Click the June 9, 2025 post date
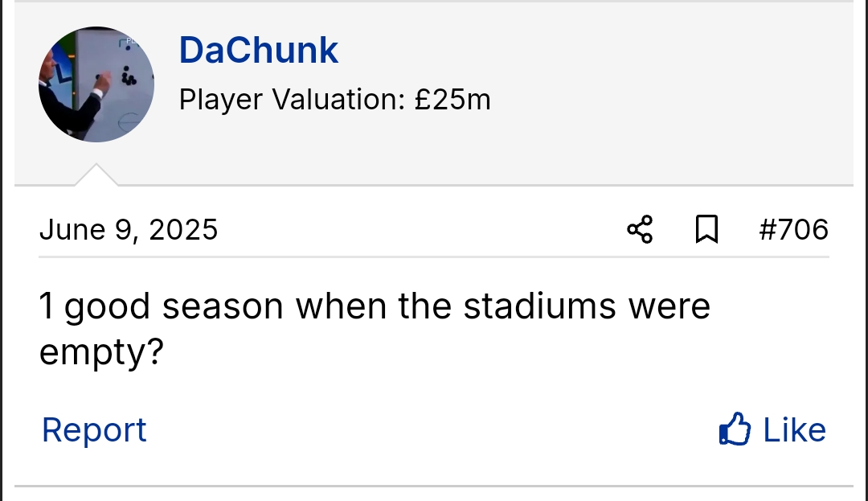The width and height of the screenshot is (868, 501). [x=129, y=230]
